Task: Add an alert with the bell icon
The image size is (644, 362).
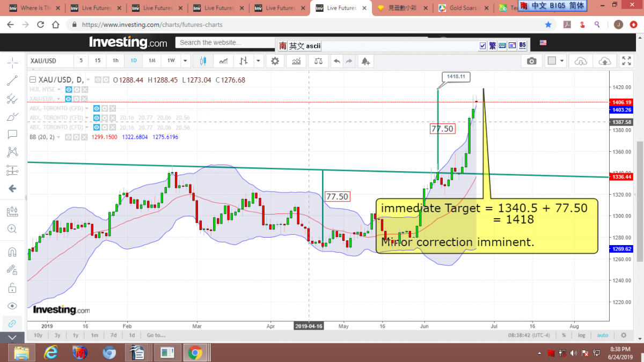Action: point(365,61)
